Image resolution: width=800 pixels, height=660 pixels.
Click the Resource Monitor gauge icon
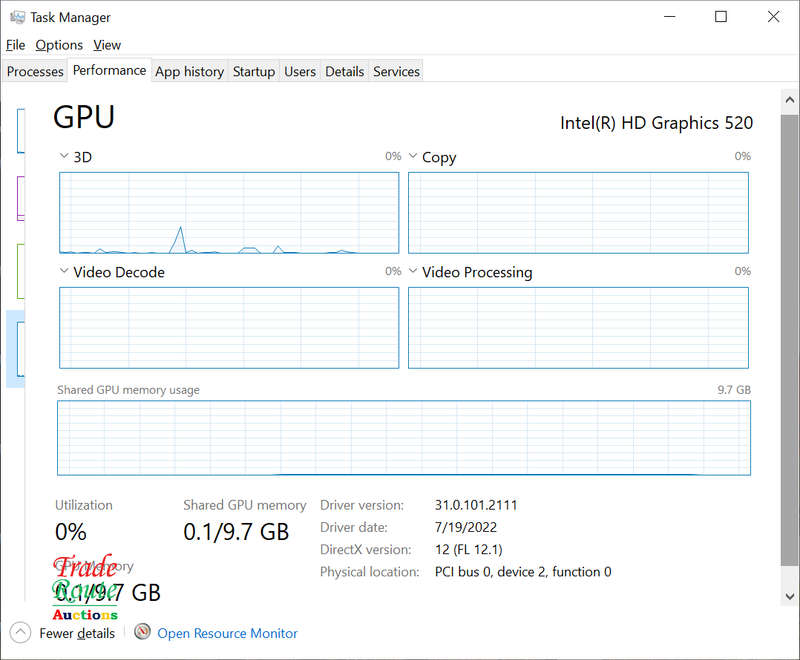point(143,632)
